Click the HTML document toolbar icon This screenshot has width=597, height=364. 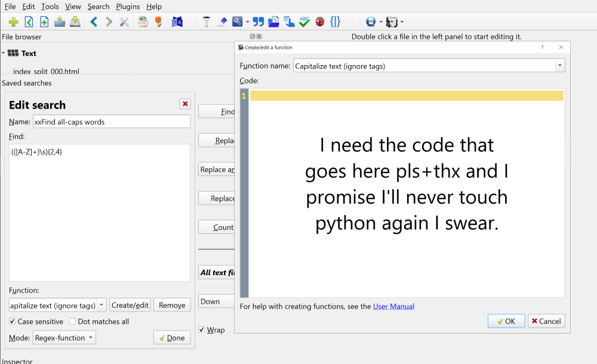pyautogui.click(x=143, y=22)
